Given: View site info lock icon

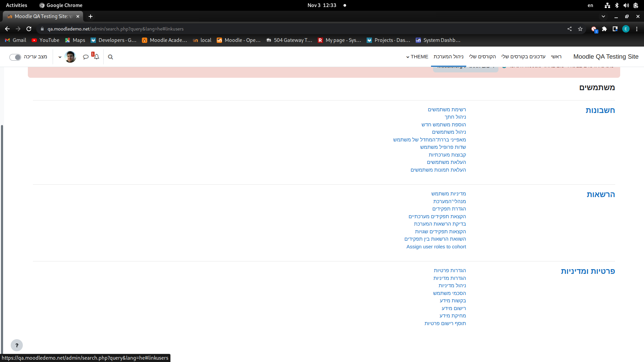Looking at the screenshot, I should [x=42, y=29].
